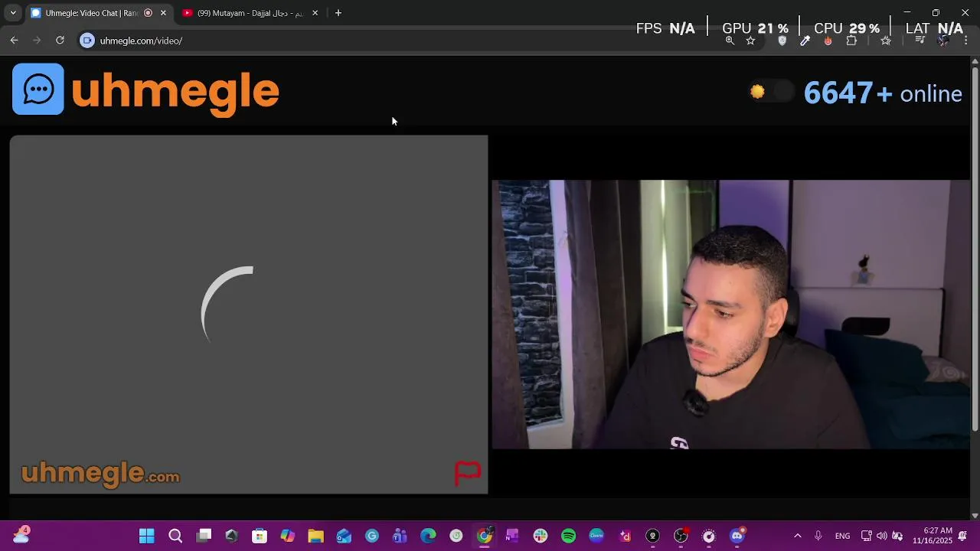Viewport: 980px width, 551px height.
Task: Open the notifications bell icon
Action: tap(963, 536)
